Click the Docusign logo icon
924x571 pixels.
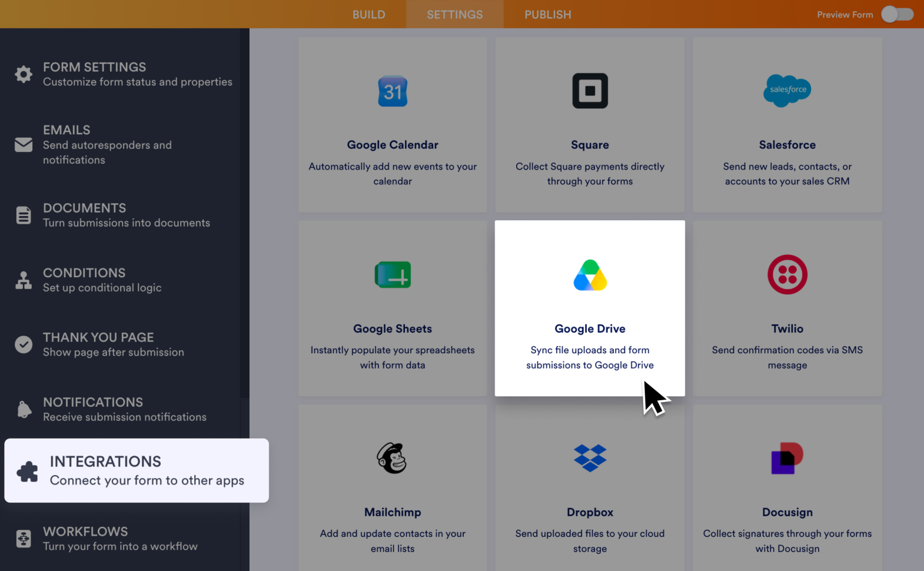[x=787, y=458]
